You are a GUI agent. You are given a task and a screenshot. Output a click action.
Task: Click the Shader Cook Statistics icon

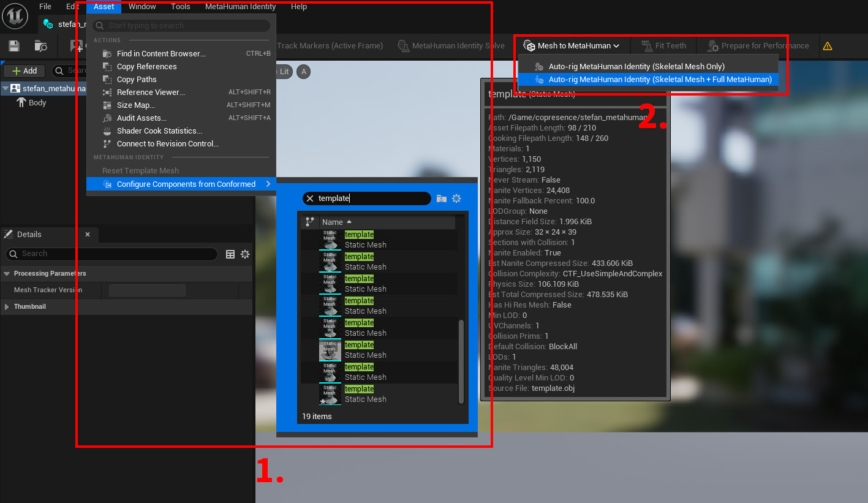(x=107, y=131)
